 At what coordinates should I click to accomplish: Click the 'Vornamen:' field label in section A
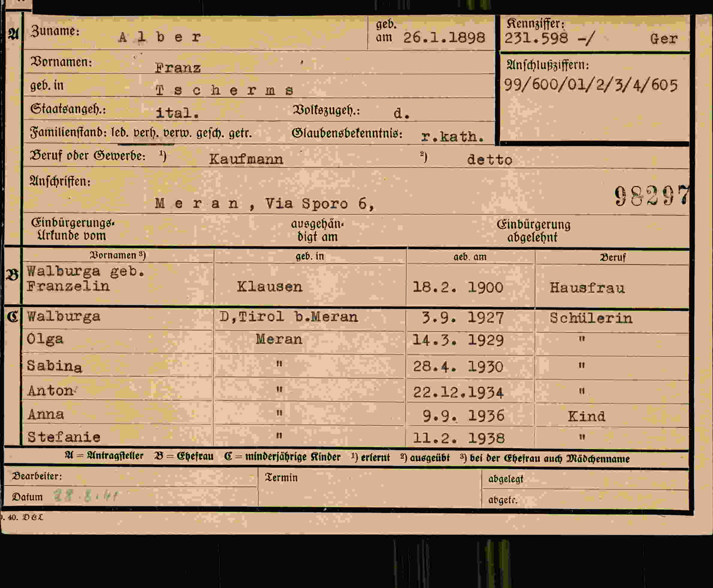(x=61, y=62)
